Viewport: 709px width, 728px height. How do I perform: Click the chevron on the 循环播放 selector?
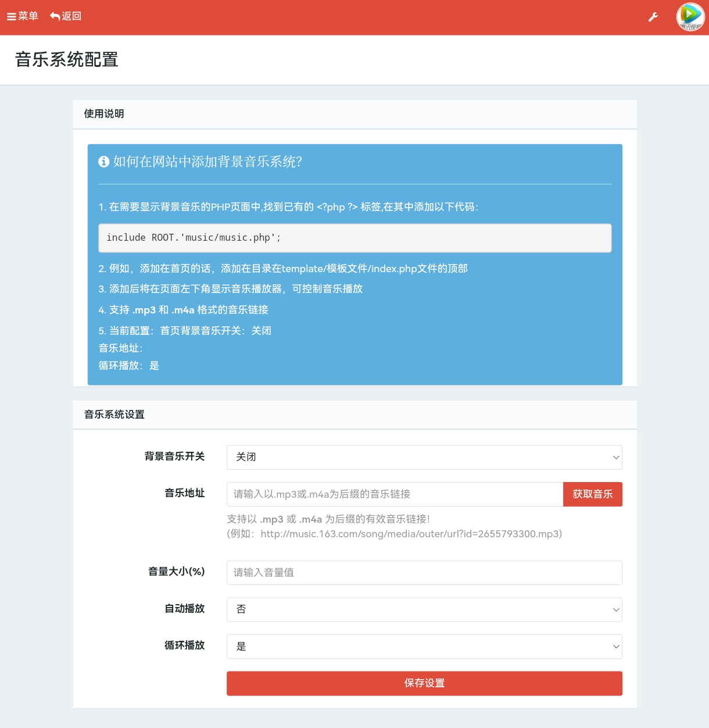(615, 647)
